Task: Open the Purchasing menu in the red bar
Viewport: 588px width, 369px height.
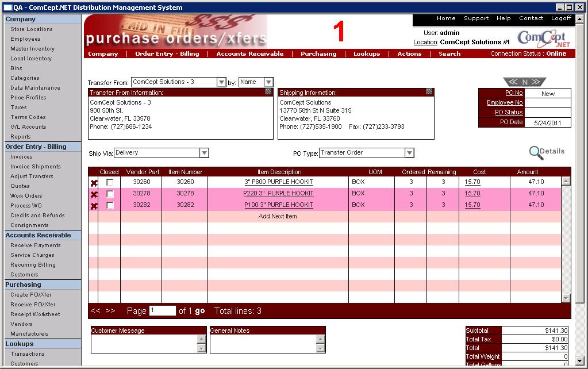Action: pyautogui.click(x=318, y=54)
